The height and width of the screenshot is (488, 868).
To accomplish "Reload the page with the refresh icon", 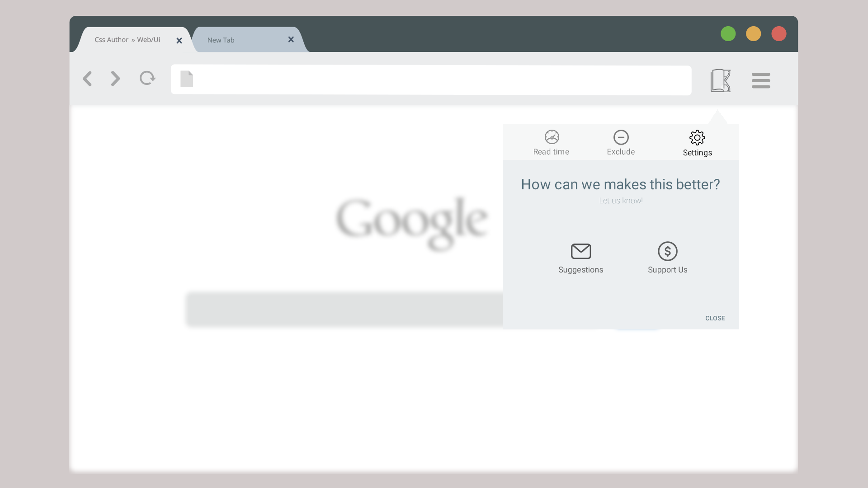I will tap(147, 78).
